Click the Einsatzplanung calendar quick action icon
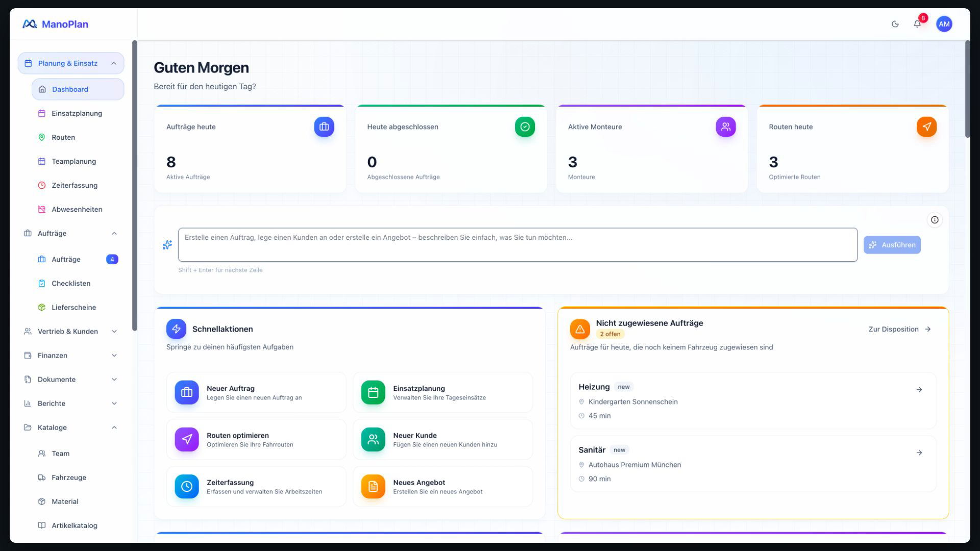 [x=373, y=392]
